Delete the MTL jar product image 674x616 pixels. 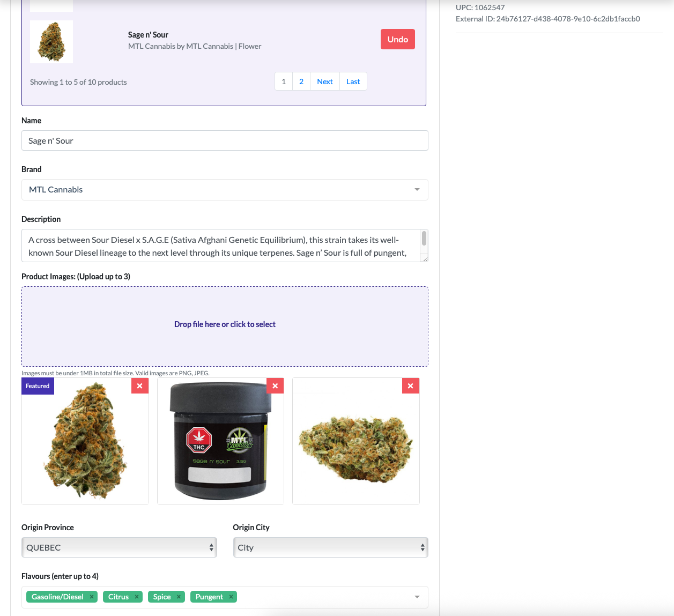(275, 386)
